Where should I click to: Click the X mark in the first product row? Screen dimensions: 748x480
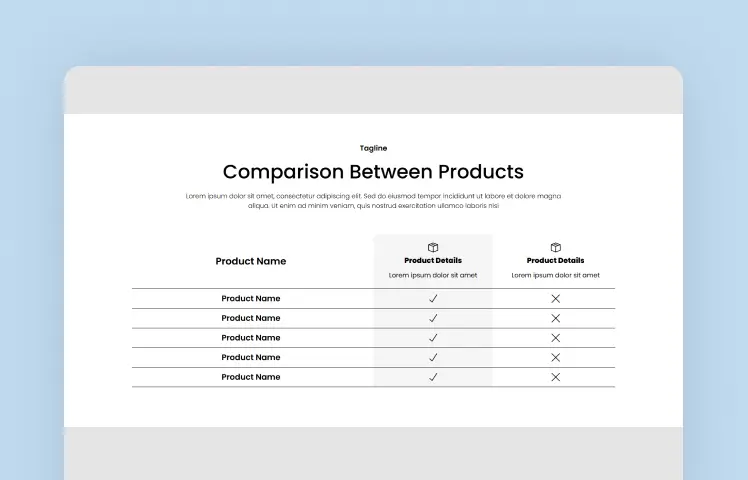tap(555, 299)
